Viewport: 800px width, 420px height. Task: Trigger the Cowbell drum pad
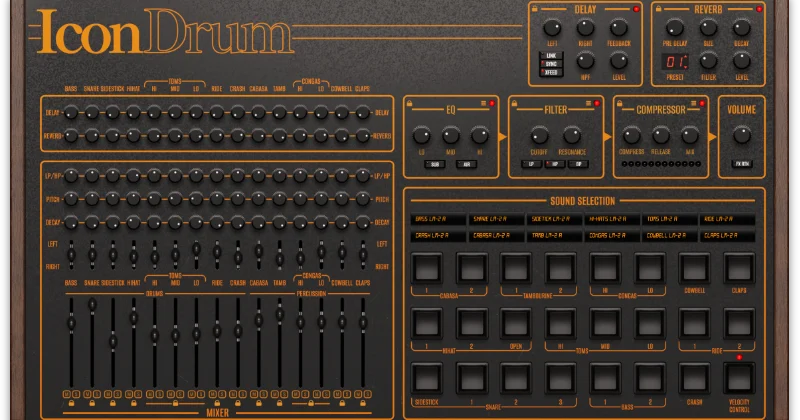pos(694,268)
